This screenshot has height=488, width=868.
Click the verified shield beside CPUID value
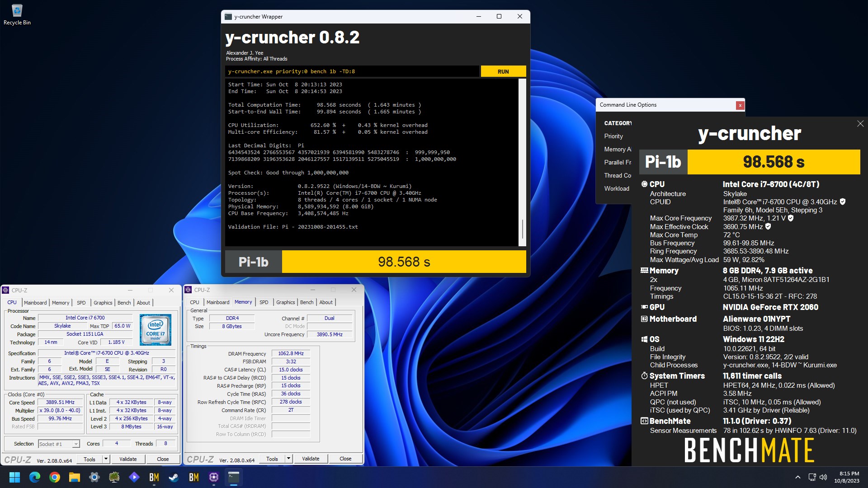[x=843, y=202]
